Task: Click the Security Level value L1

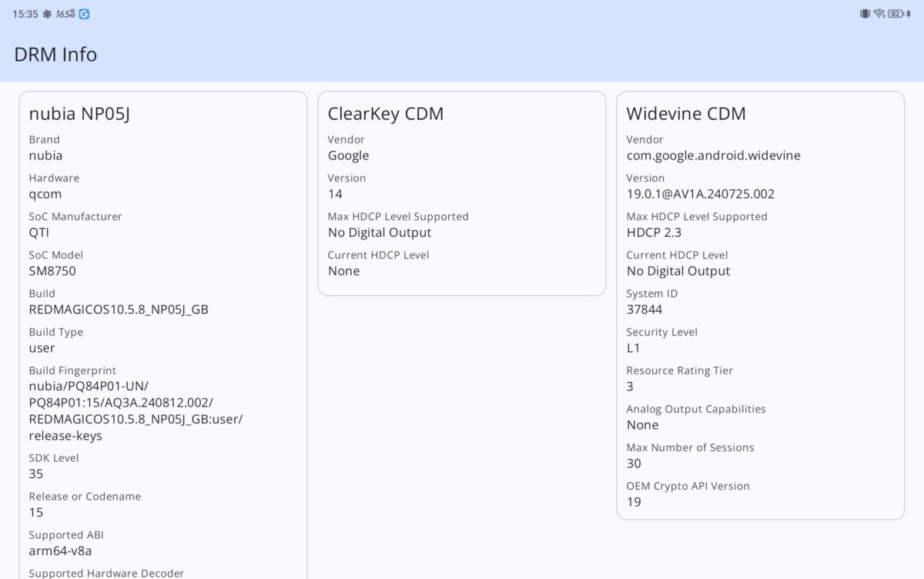Action: click(x=634, y=348)
